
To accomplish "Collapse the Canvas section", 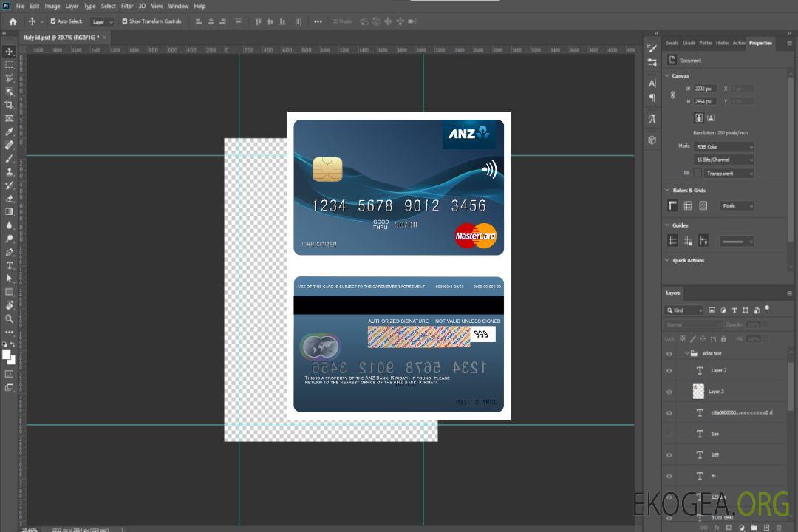I will [667, 75].
